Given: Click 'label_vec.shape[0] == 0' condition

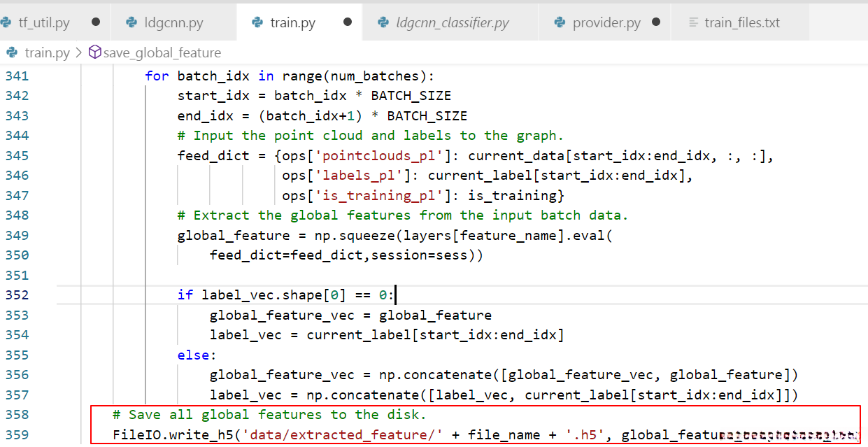Looking at the screenshot, I should point(294,295).
